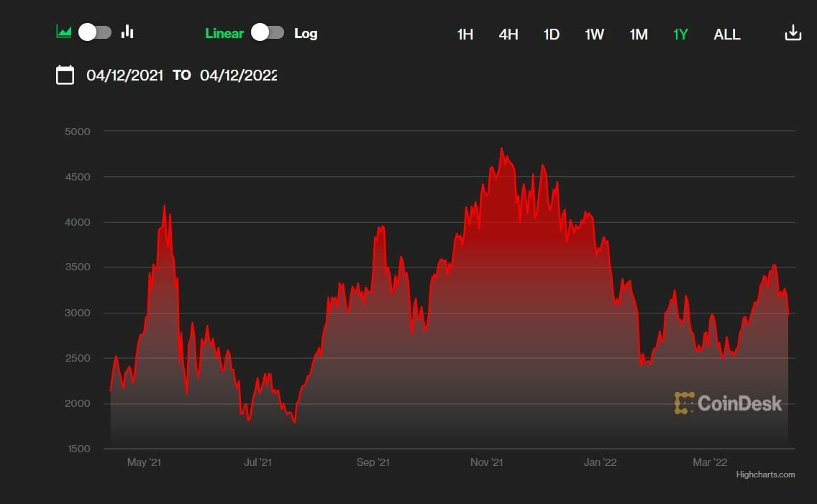
Task: Click the Nov '21 x-axis label
Action: point(487,462)
